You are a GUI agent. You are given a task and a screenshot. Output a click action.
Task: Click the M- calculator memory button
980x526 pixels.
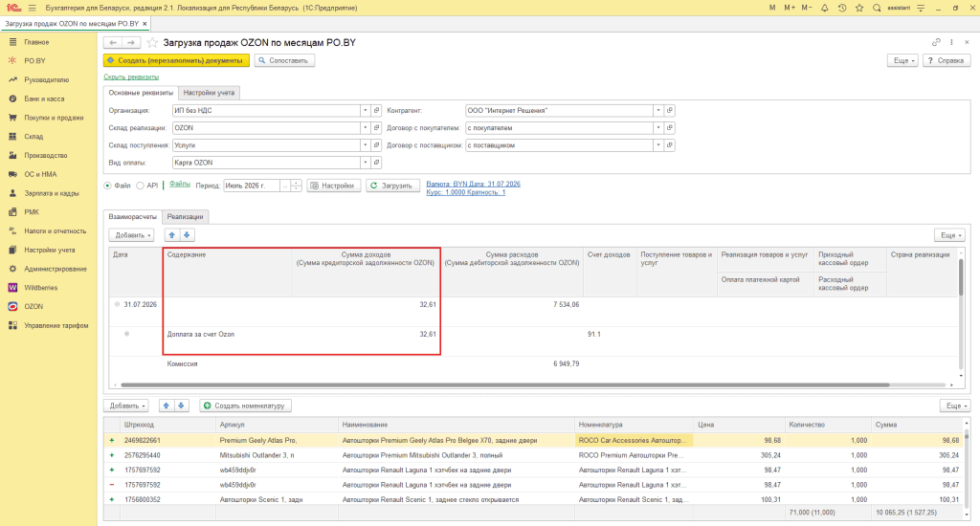[807, 8]
